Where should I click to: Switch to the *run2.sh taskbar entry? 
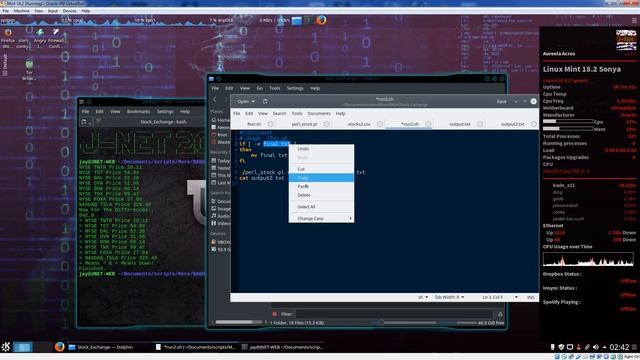(196, 347)
